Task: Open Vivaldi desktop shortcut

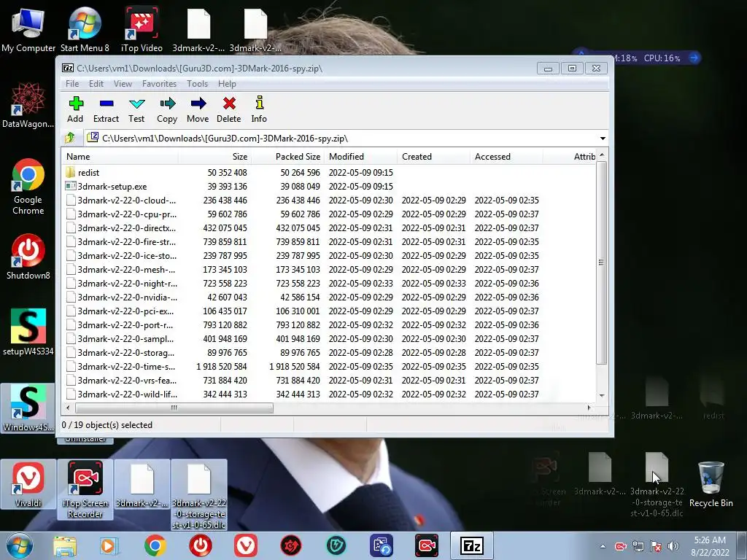Action: (x=28, y=484)
